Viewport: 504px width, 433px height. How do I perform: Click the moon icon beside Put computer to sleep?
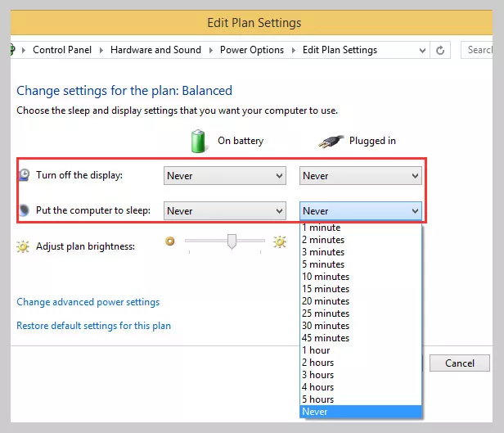click(24, 210)
